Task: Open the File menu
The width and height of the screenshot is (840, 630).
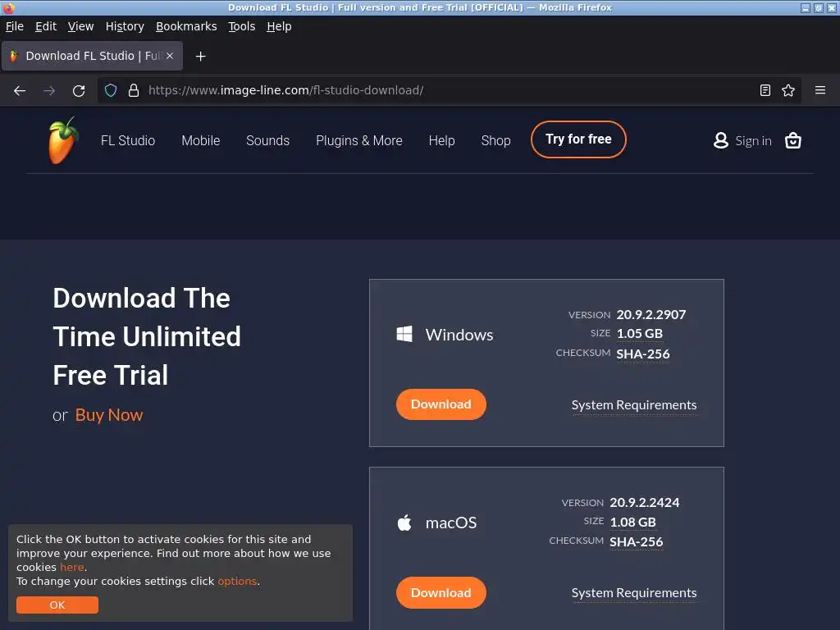Action: [x=15, y=26]
